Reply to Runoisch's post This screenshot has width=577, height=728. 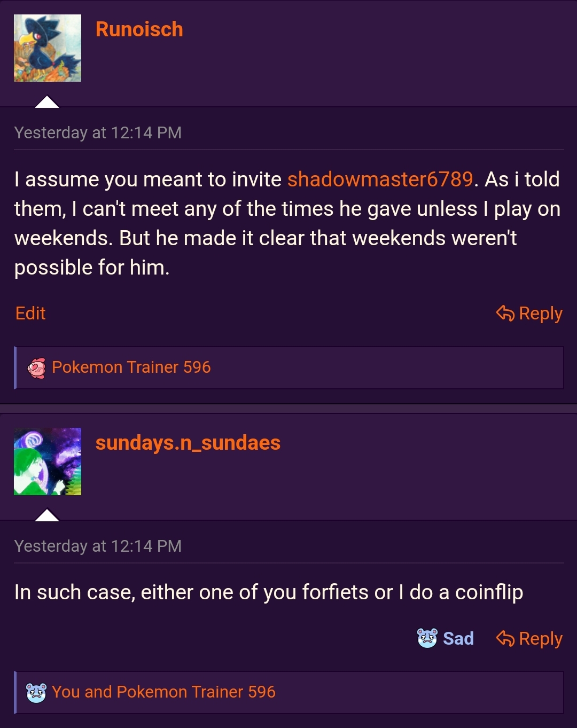click(540, 314)
